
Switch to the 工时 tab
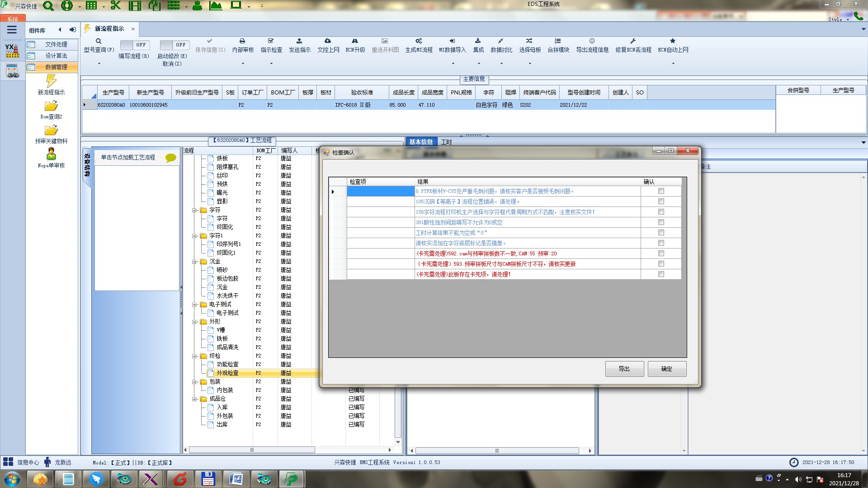pos(446,142)
